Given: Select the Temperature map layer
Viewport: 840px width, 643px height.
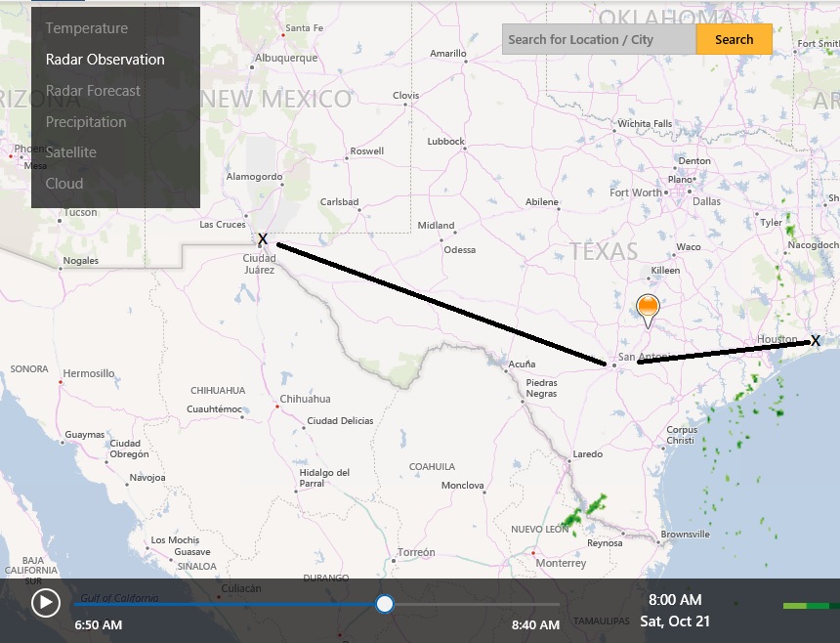Looking at the screenshot, I should (86, 28).
